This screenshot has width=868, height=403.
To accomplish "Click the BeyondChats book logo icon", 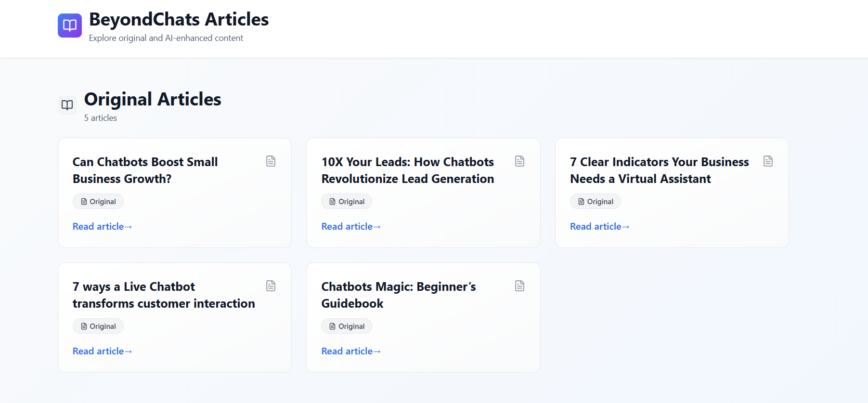I will coord(69,25).
